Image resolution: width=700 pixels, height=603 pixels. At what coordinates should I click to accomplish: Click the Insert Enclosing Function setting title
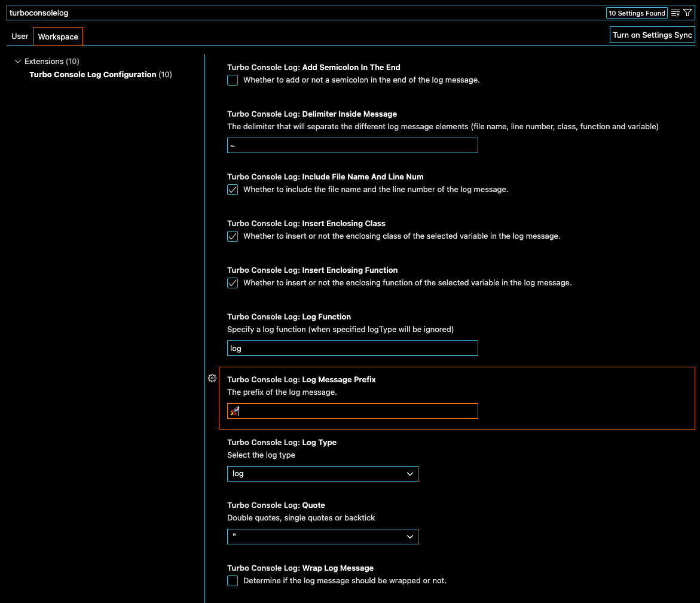click(313, 270)
